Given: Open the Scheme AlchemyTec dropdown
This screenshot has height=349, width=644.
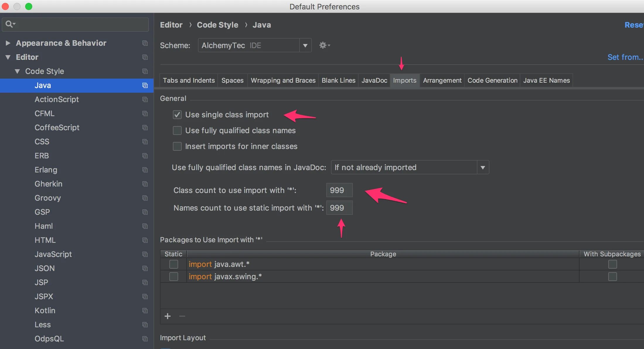Looking at the screenshot, I should point(305,45).
